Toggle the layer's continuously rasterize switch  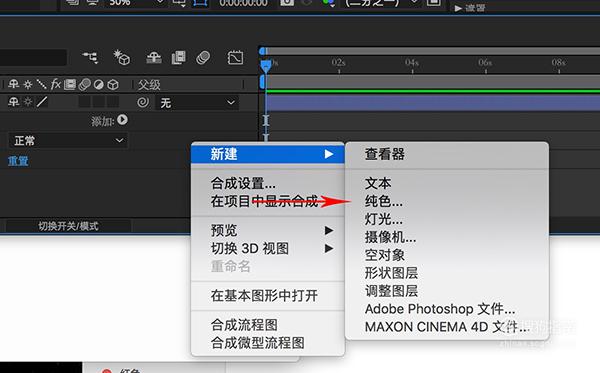[x=28, y=102]
